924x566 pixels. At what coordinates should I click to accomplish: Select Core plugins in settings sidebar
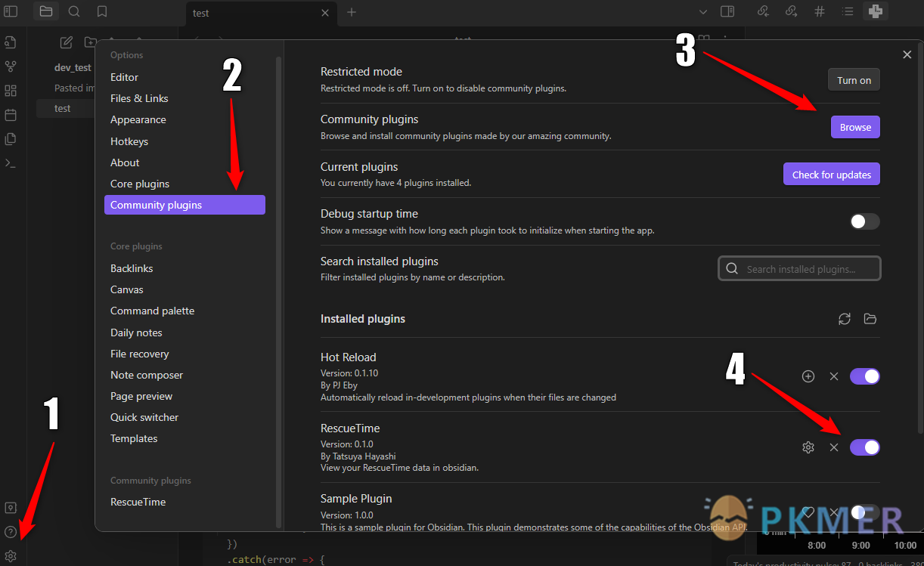(x=140, y=184)
